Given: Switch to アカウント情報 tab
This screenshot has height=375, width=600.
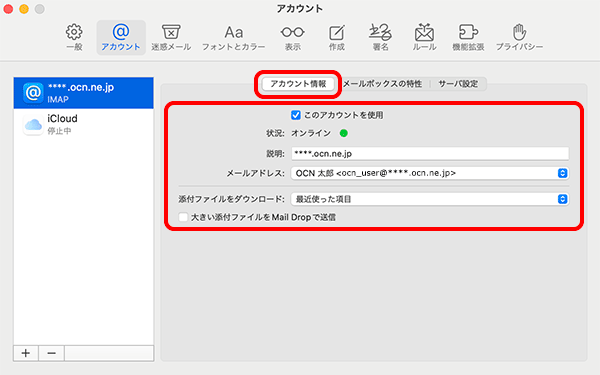Looking at the screenshot, I should pos(298,84).
